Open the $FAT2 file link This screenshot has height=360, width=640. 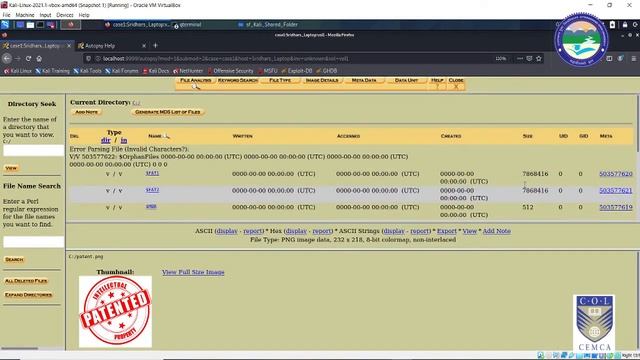click(153, 190)
